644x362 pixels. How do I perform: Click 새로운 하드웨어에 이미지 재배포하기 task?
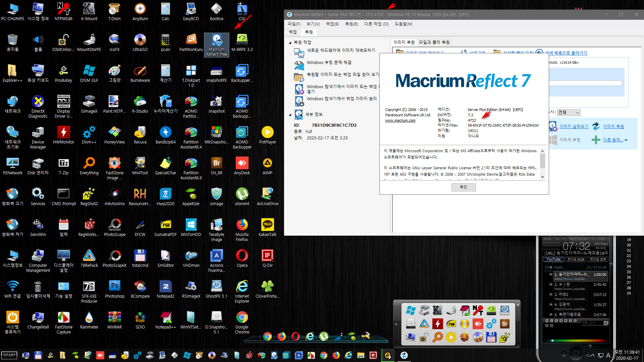tap(341, 50)
